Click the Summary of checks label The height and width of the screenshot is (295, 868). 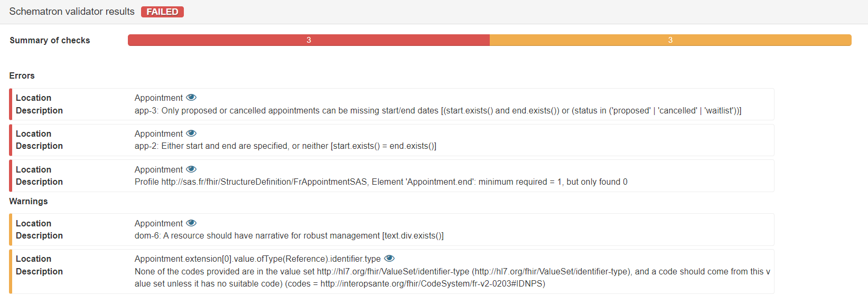[x=50, y=40]
